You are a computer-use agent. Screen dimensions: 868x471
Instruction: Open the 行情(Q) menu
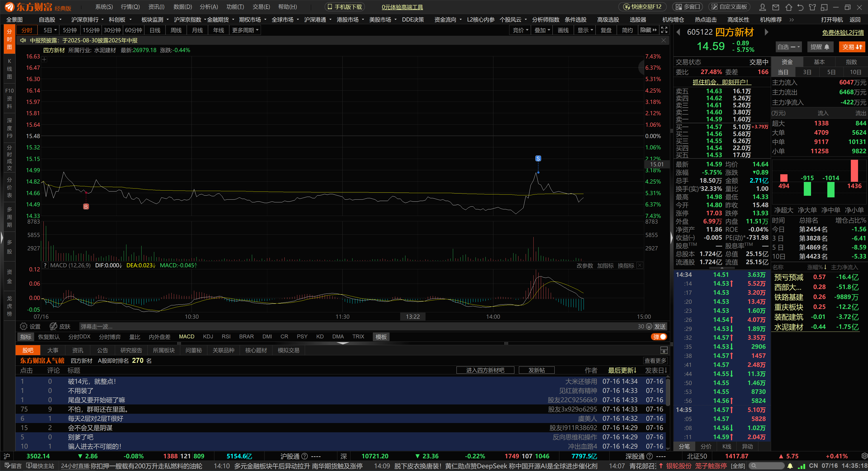(130, 7)
